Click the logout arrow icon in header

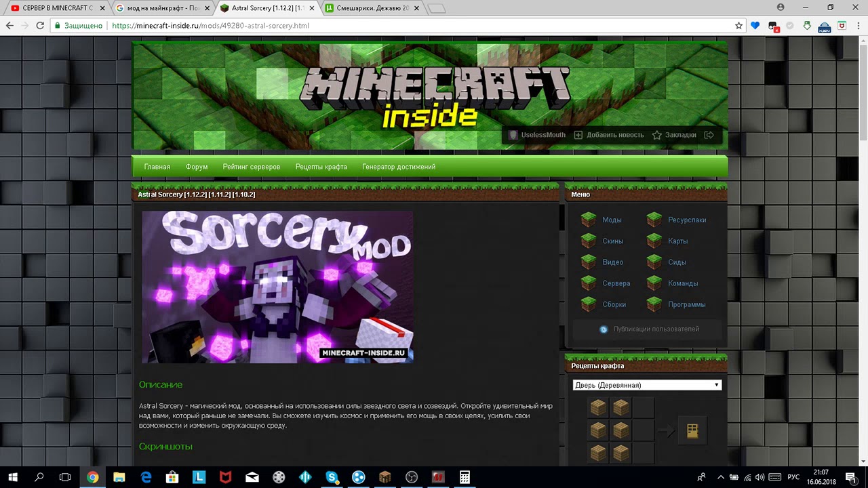click(709, 135)
